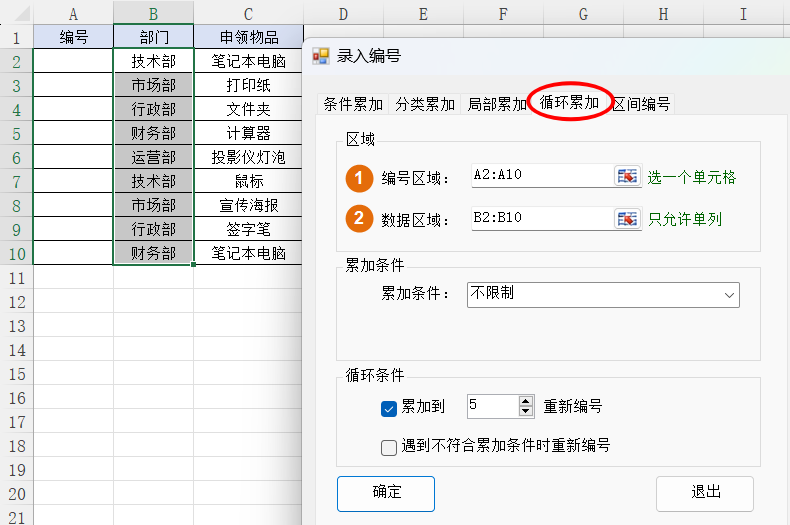
Task: Increase the 累加到 value with up arrow
Action: coord(525,401)
